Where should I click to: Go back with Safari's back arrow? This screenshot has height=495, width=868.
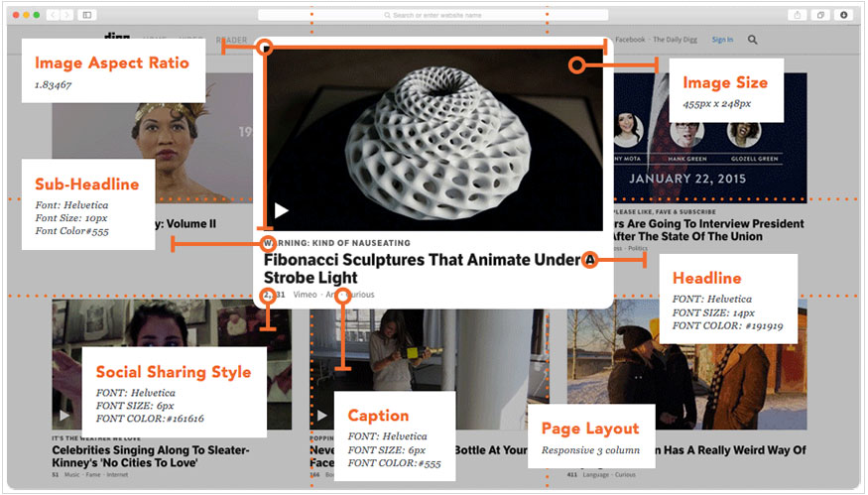coord(53,15)
